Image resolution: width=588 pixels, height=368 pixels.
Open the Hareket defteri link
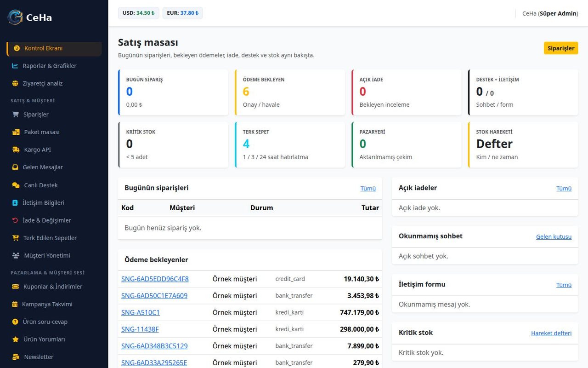(x=551, y=333)
